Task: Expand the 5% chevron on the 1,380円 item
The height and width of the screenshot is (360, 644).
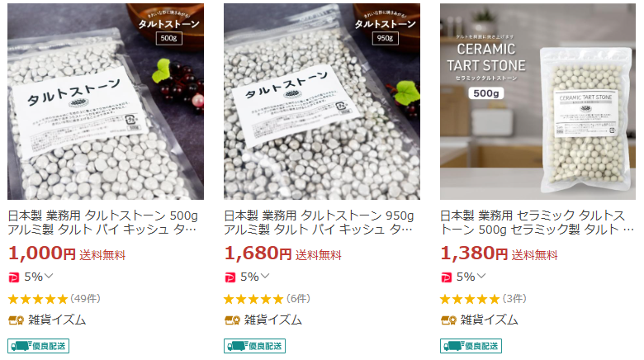Action: click(481, 276)
